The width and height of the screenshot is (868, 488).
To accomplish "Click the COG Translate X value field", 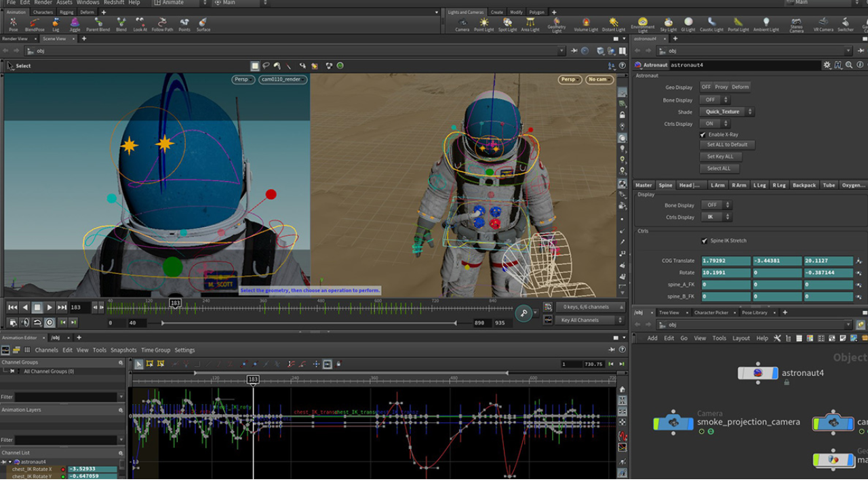I will coord(726,261).
